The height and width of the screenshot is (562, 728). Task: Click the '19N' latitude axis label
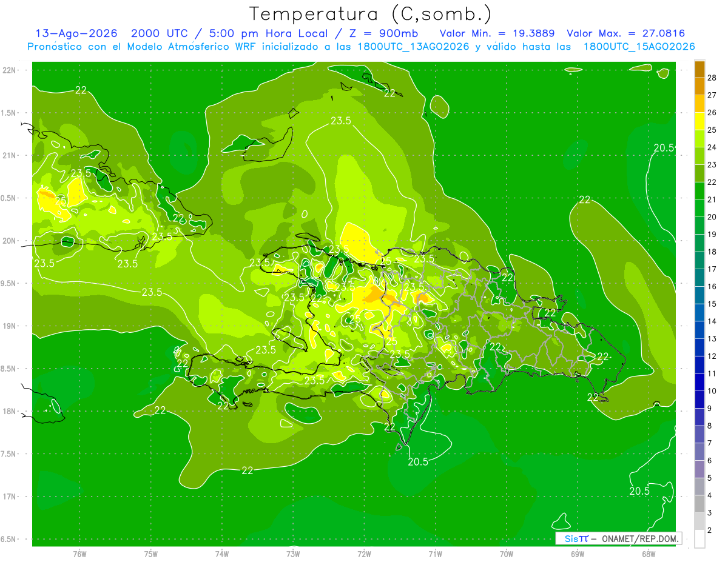[9, 326]
